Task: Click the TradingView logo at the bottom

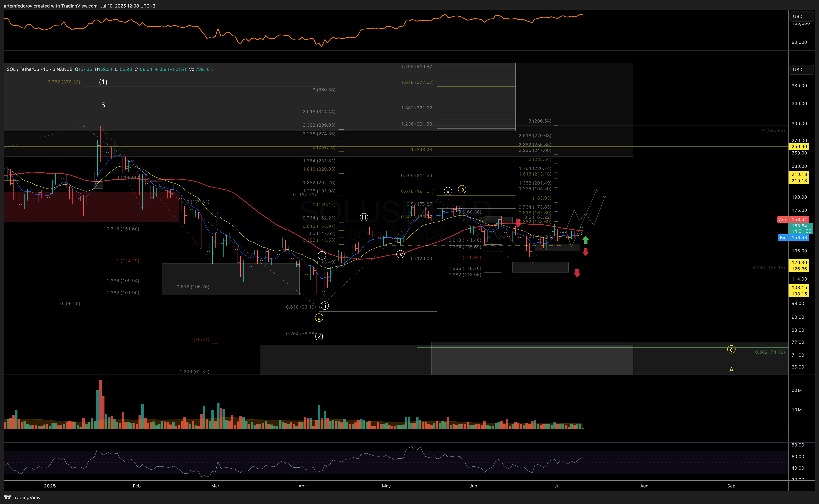Action: pos(22,497)
